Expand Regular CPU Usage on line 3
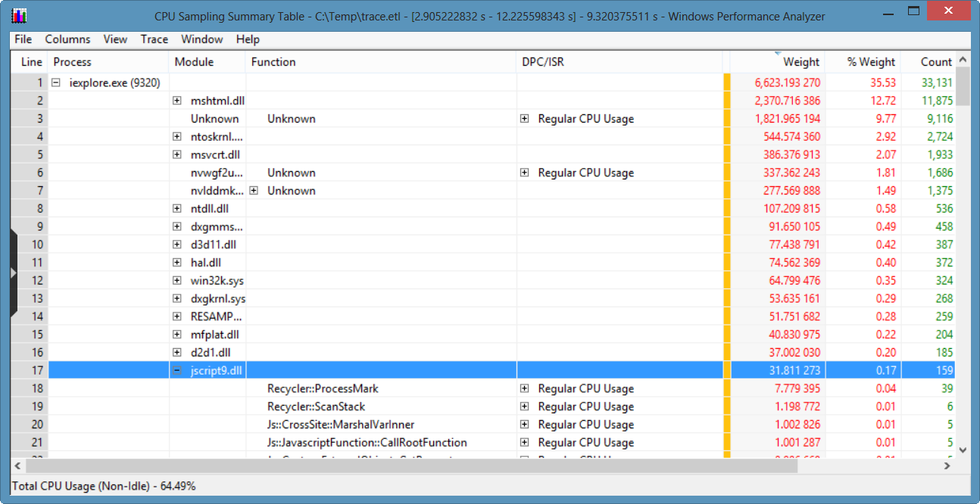 [525, 119]
